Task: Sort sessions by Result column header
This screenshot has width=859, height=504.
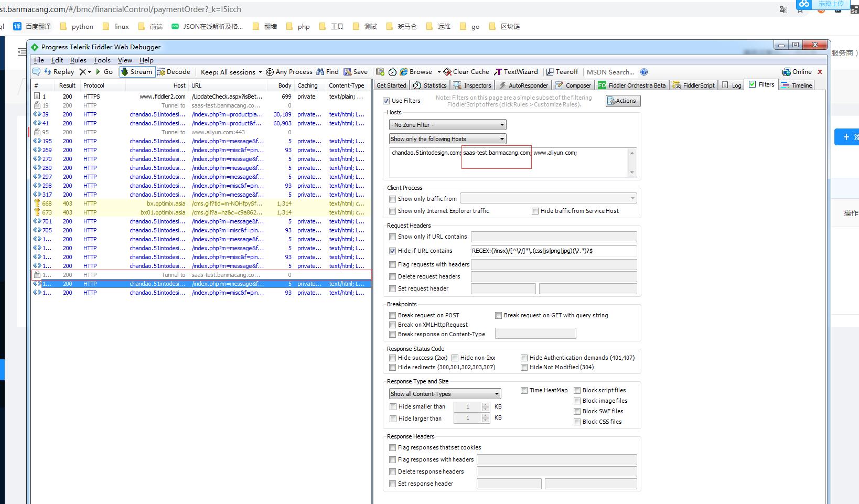Action: pos(67,85)
